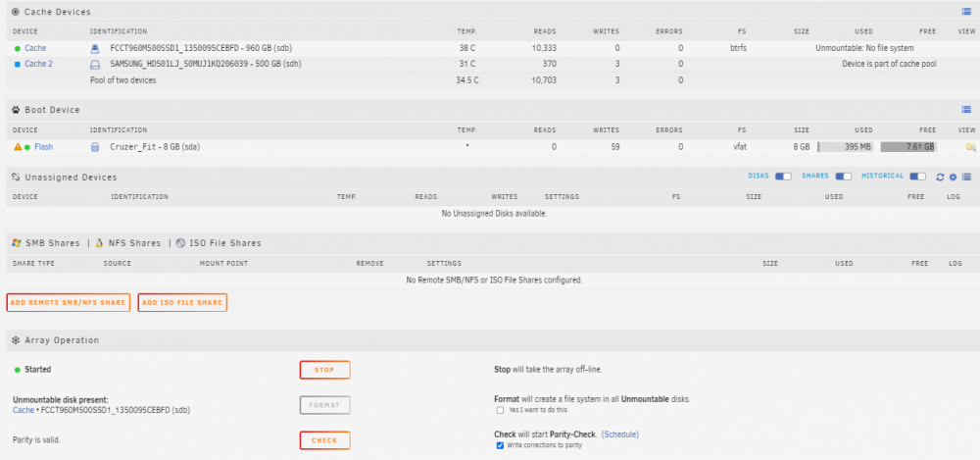This screenshot has height=460, width=980.
Task: Click the Boot Device list view icon
Action: coord(966,110)
